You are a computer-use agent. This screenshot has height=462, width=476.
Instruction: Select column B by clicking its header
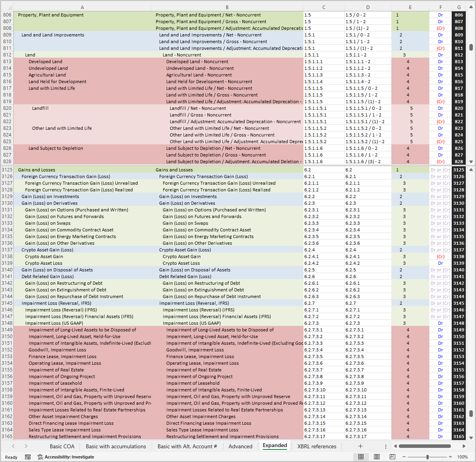(x=227, y=7)
